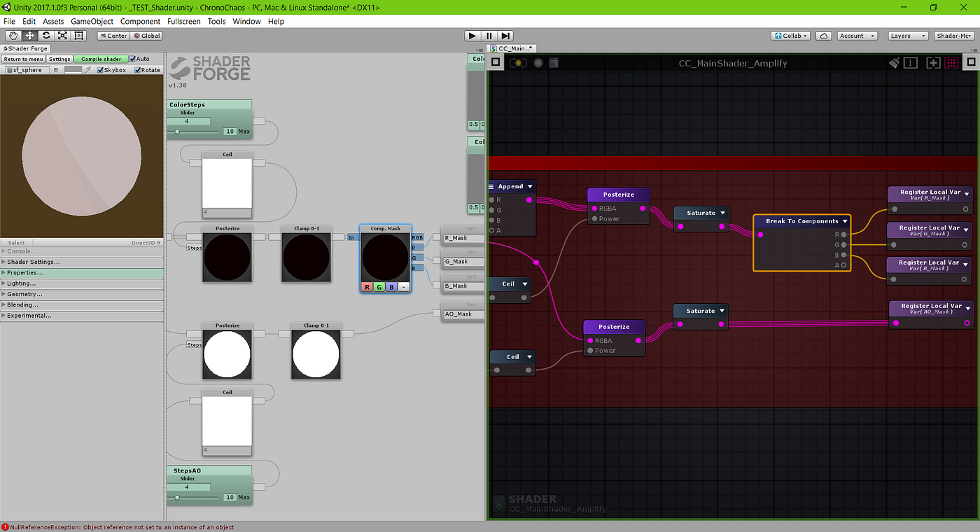
Task: Activate the Rotate transform tool
Action: coord(46,35)
